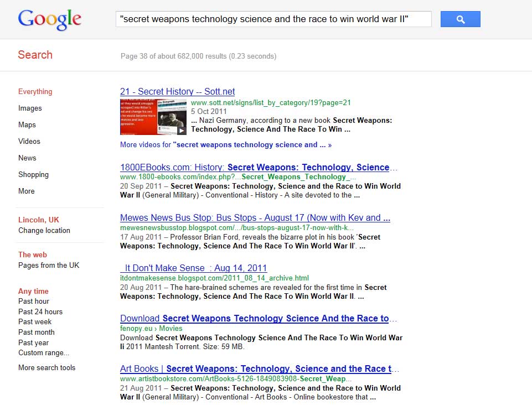Expand More search categories

tap(27, 191)
